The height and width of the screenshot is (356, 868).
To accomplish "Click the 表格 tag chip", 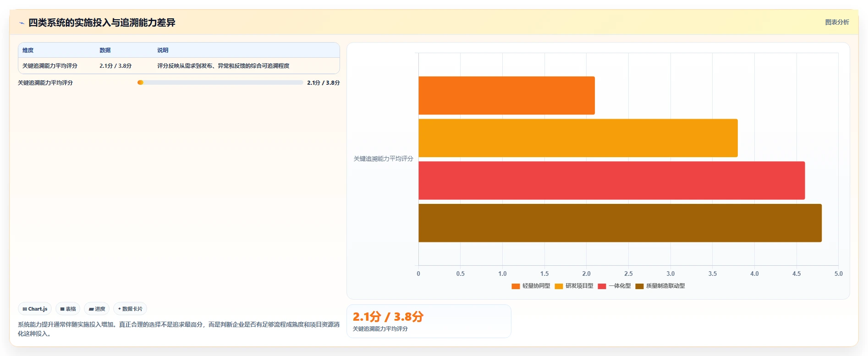I will coord(68,309).
